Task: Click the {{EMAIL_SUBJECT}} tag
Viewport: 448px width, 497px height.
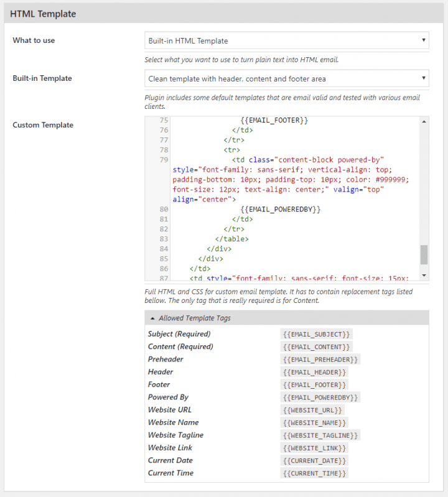Action: (x=317, y=334)
